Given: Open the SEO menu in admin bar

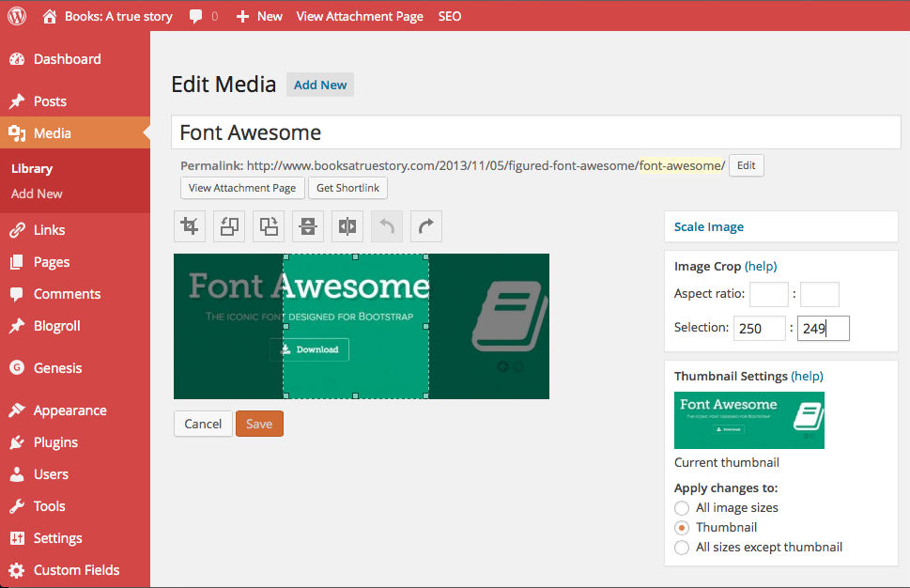Looking at the screenshot, I should click(x=450, y=16).
